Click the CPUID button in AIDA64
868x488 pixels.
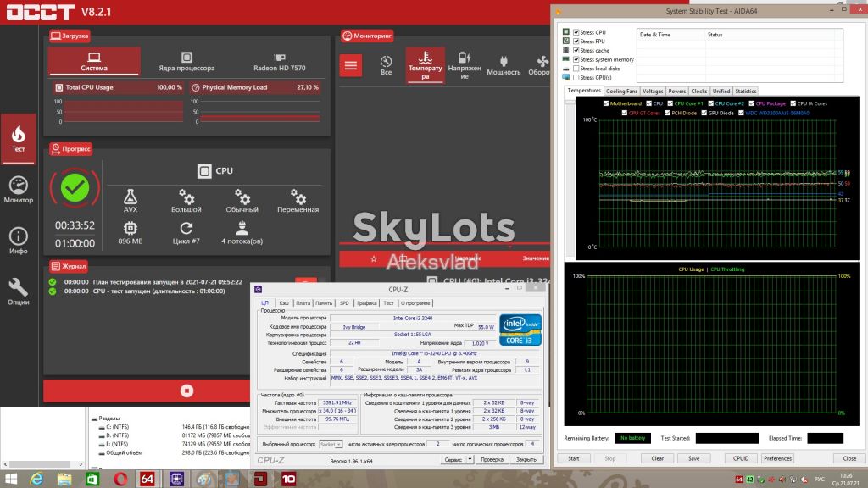(x=741, y=458)
